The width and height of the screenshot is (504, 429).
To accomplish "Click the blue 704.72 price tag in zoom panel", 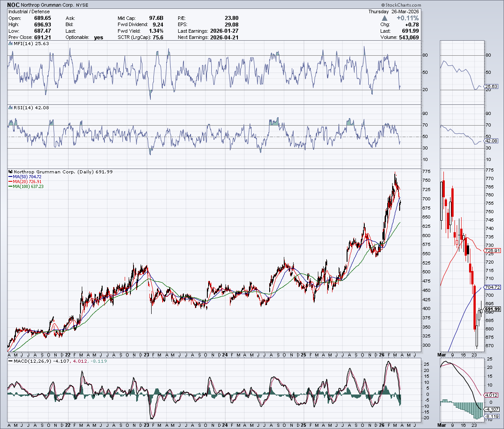I will (x=493, y=287).
